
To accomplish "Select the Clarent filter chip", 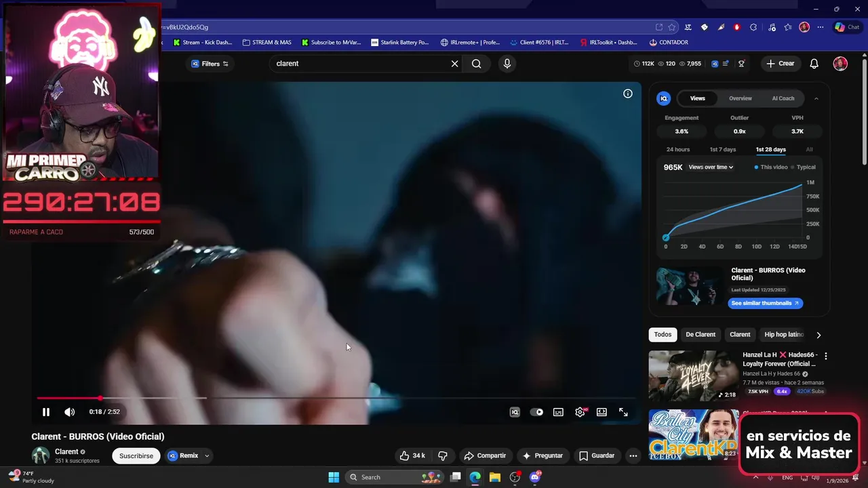I will point(740,335).
